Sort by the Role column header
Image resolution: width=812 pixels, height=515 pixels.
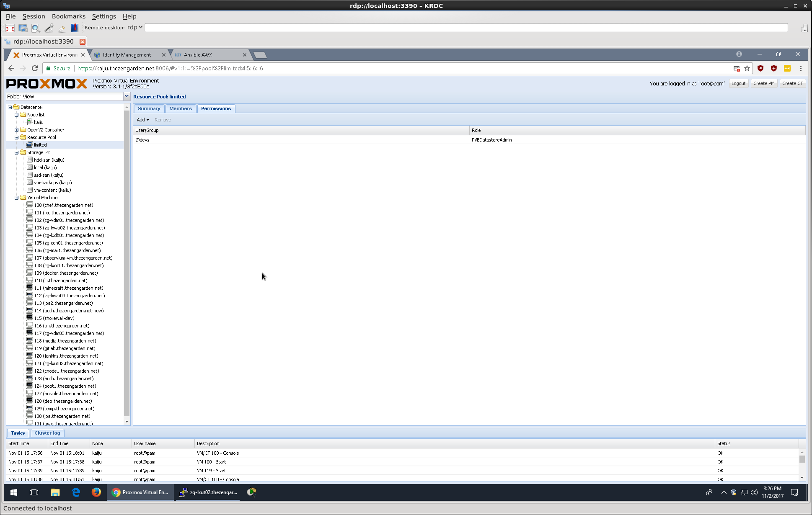637,130
